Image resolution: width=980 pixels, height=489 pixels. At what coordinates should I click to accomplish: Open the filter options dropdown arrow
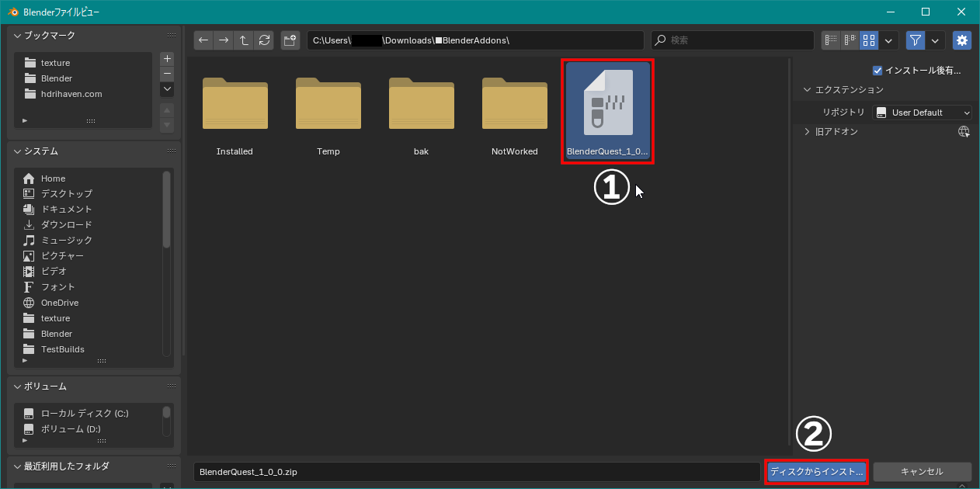pyautogui.click(x=934, y=40)
